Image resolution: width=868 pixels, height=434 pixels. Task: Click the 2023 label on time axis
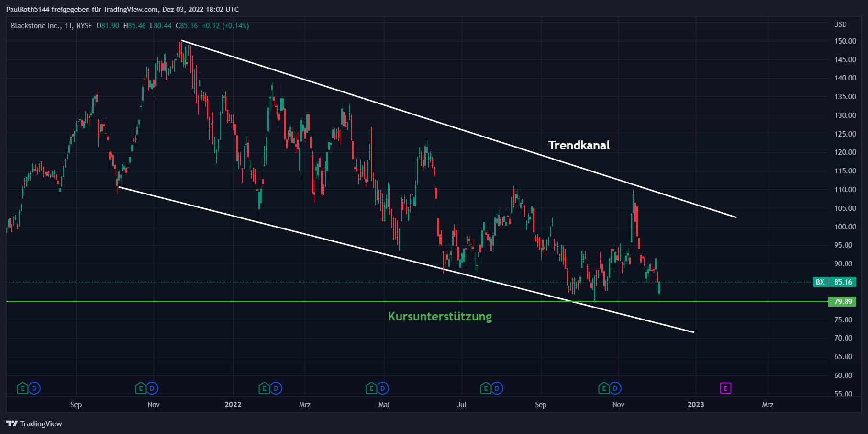point(696,405)
